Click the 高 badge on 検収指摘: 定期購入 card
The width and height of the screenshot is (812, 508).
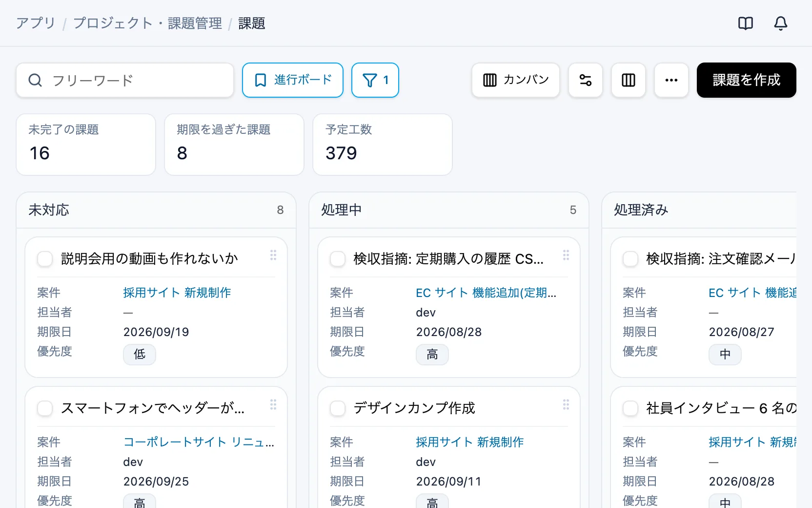pyautogui.click(x=432, y=355)
